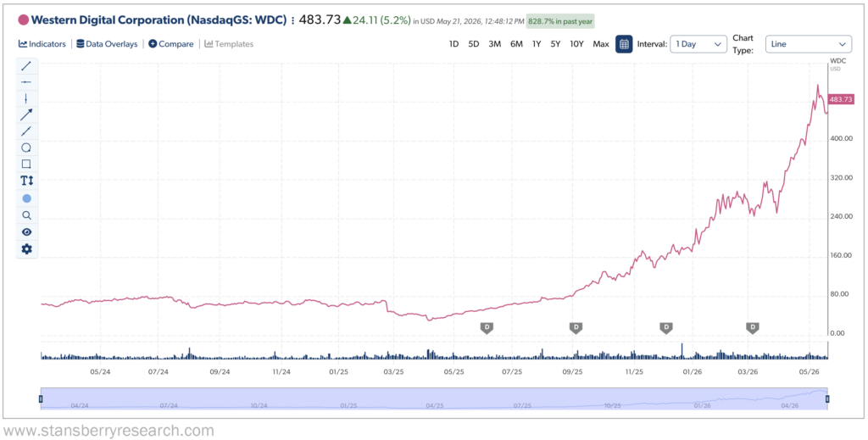Click the Western Digital Corporation title
Screen dimensions: 868x440
[159, 20]
